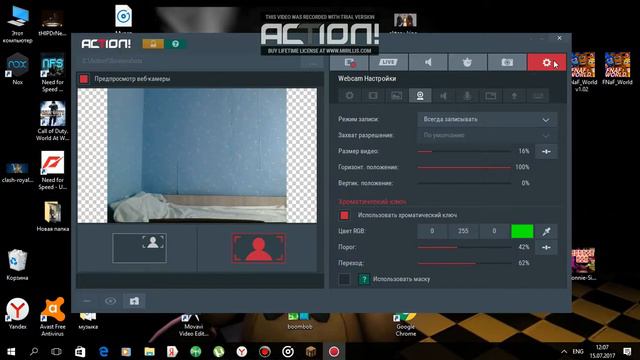
Task: Expand the recording mode dropdown
Action: click(x=487, y=120)
